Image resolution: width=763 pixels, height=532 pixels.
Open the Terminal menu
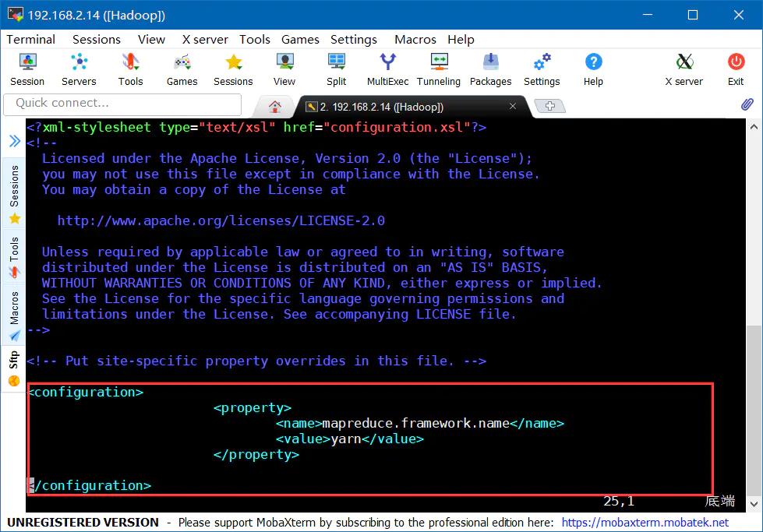tap(31, 39)
